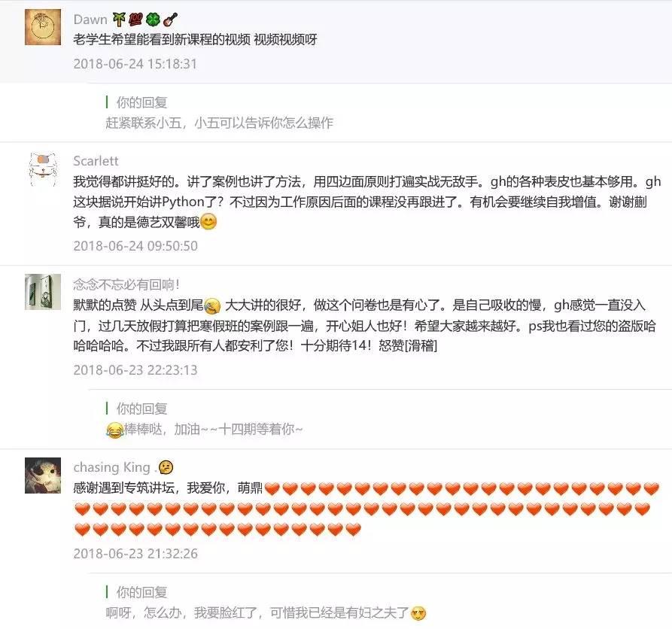Click Dawn's profile avatar

click(43, 27)
